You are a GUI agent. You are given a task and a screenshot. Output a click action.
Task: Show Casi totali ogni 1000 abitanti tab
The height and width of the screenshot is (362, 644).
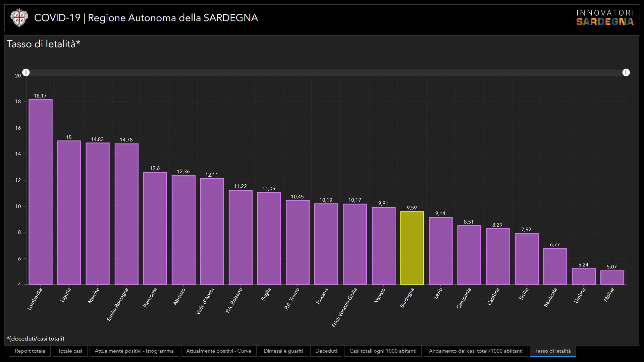tap(383, 351)
